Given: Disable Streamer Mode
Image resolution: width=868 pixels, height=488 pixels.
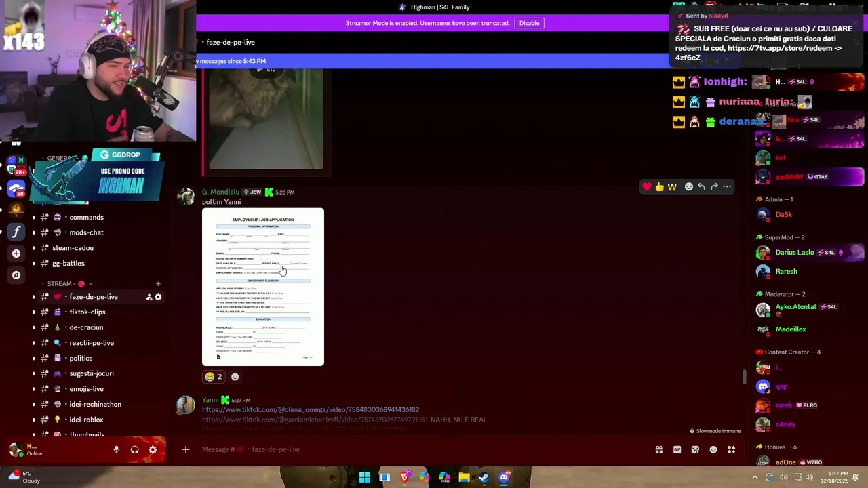Looking at the screenshot, I should coord(529,23).
